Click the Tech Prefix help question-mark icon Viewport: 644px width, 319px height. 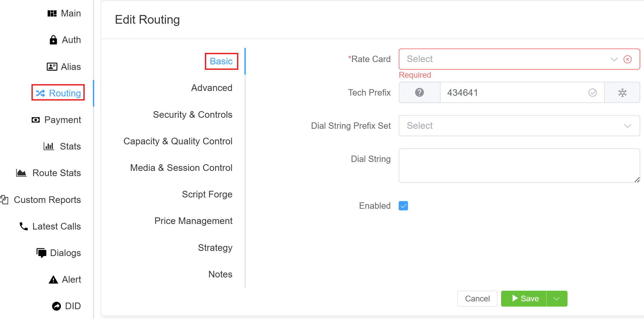pyautogui.click(x=419, y=93)
